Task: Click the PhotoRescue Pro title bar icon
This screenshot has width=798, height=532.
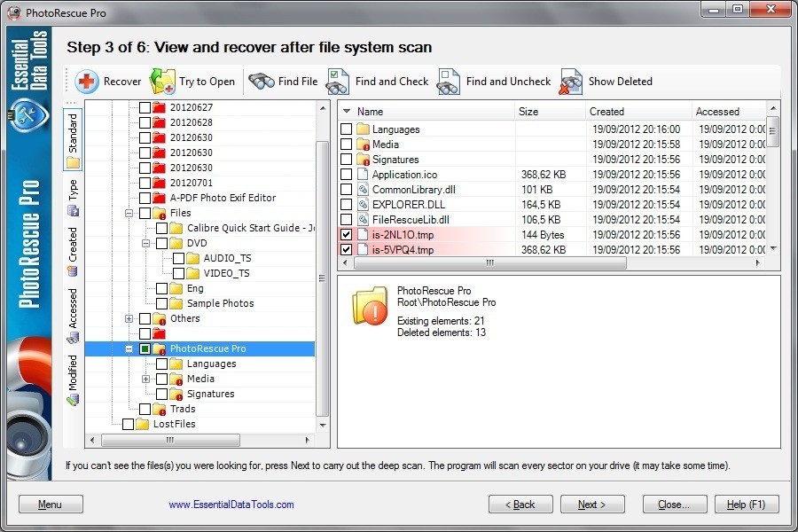Action: pyautogui.click(x=14, y=12)
